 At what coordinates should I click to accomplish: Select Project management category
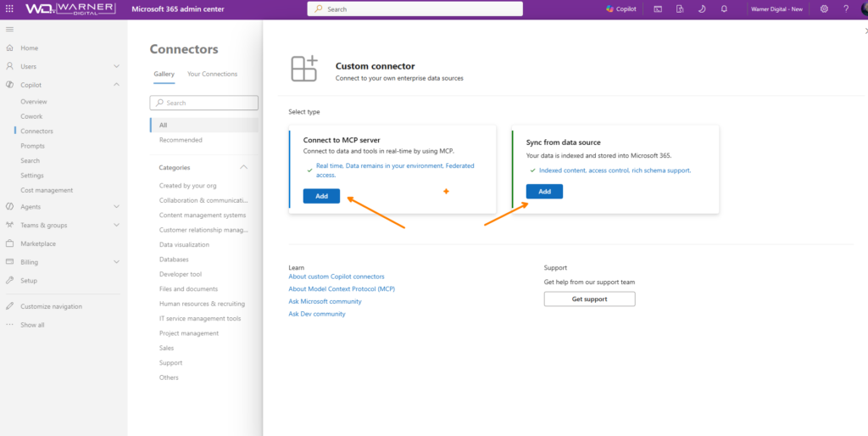189,333
